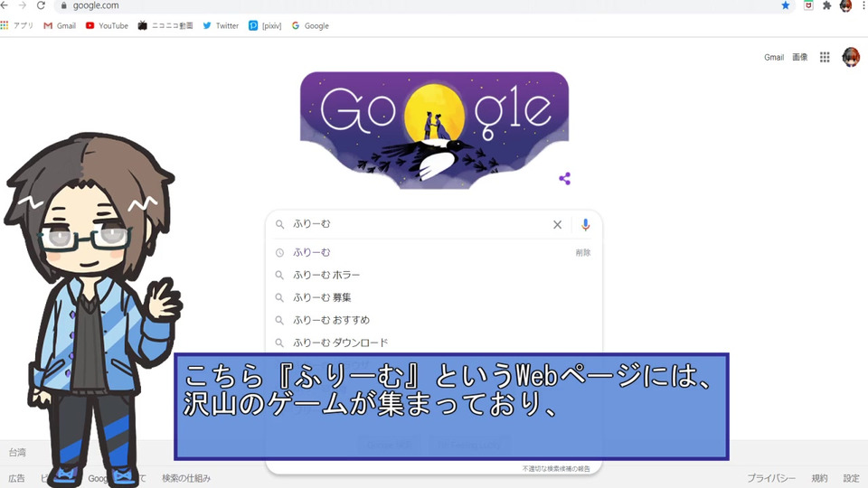Open the red shield extension icon

[808, 5]
